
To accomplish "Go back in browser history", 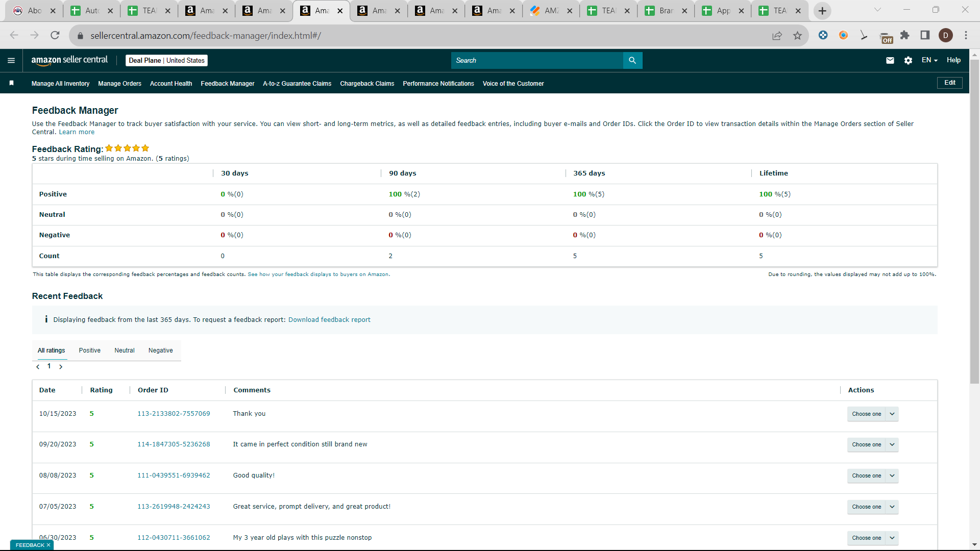I will point(14,35).
